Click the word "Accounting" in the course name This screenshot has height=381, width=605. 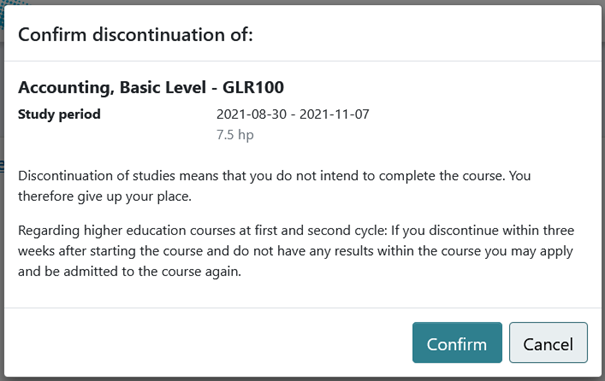pos(66,88)
